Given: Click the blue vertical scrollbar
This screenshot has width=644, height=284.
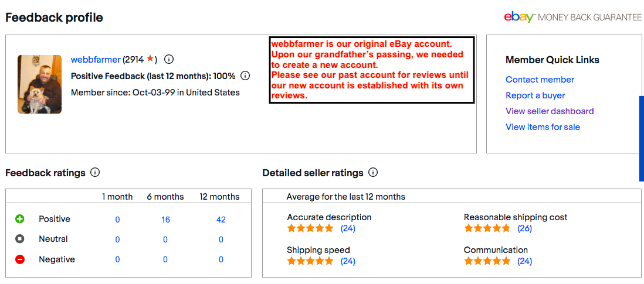Looking at the screenshot, I should point(641,139).
